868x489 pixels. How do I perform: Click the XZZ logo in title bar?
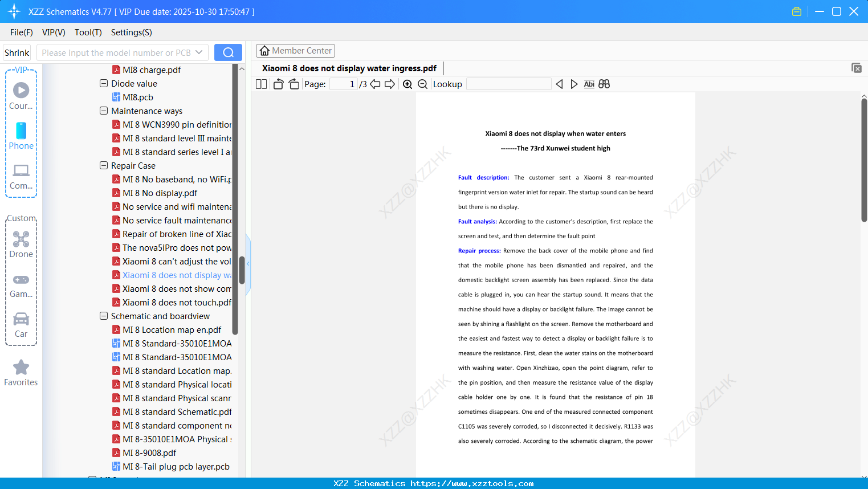(14, 11)
